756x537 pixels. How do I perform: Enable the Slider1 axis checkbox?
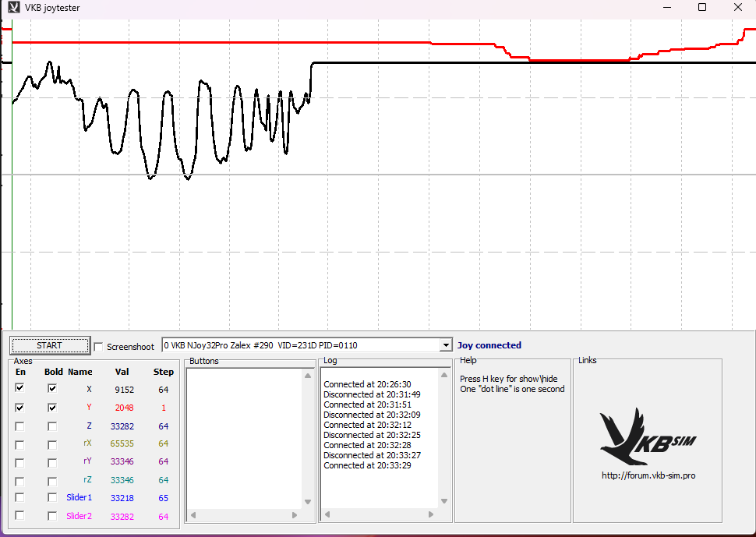click(19, 497)
